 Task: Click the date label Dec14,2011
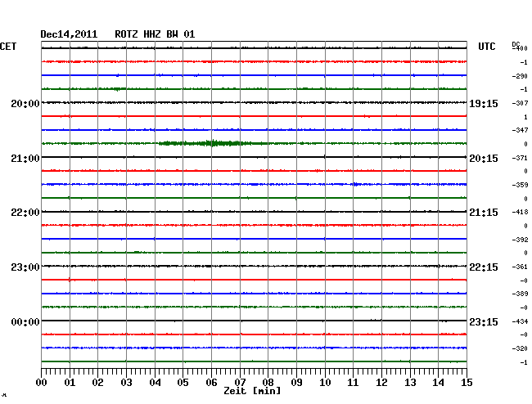pyautogui.click(x=69, y=34)
